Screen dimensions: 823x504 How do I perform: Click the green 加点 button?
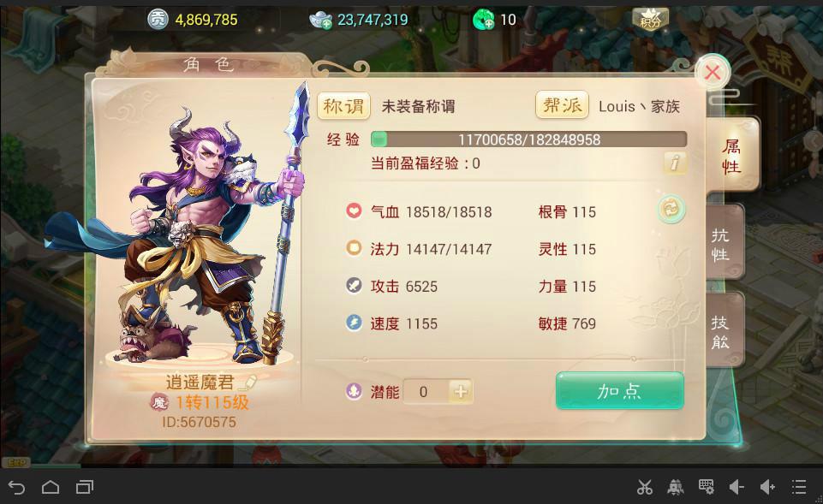pos(620,390)
